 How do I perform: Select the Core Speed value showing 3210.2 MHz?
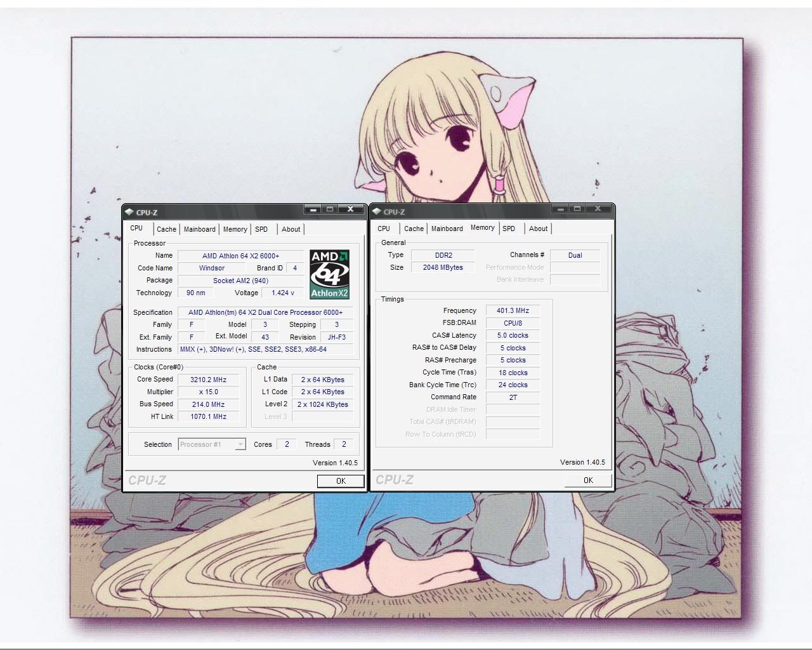point(208,379)
